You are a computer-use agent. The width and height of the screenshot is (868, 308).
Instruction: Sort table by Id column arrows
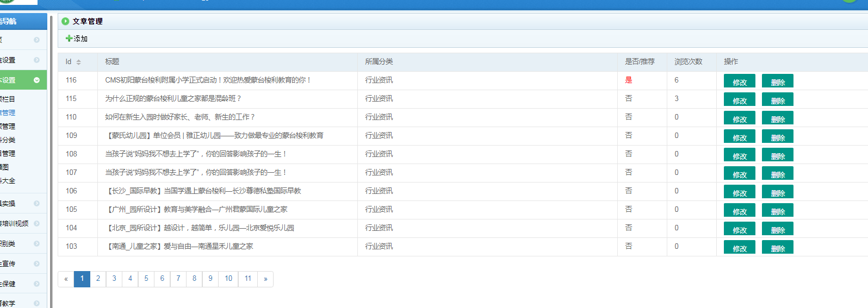click(78, 62)
